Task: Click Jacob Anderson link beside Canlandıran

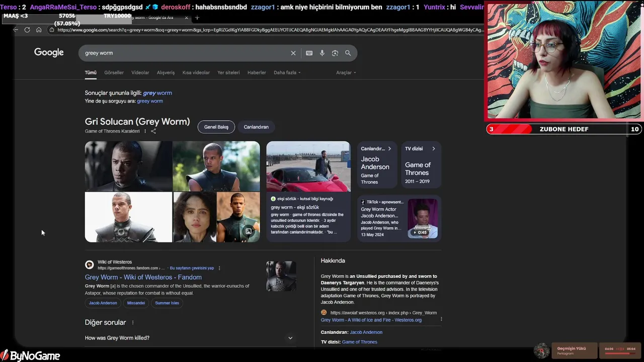Action: click(x=366, y=332)
